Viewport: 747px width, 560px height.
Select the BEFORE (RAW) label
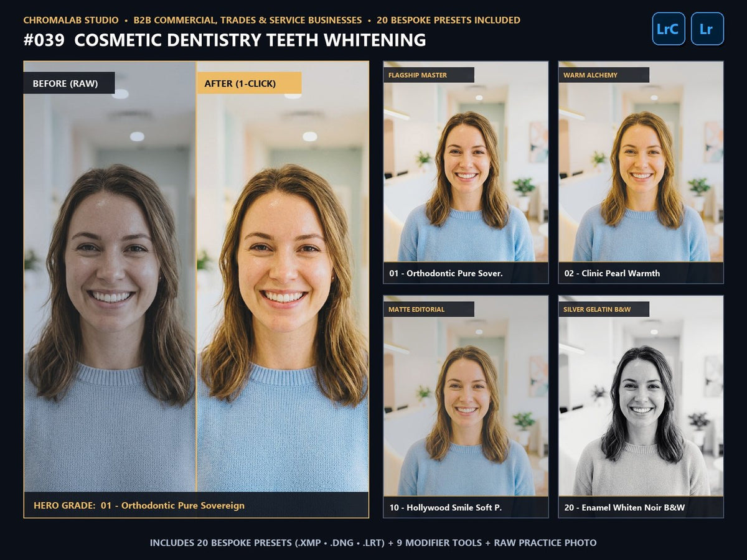click(69, 83)
